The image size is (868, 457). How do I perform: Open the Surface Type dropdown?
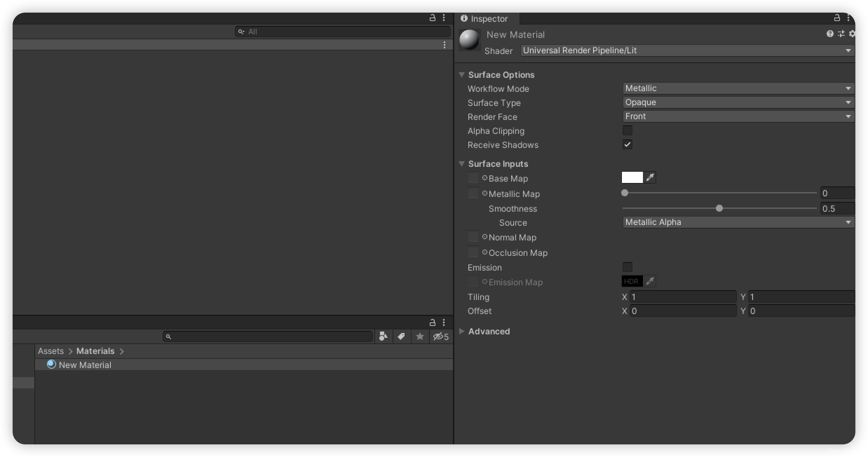click(x=738, y=102)
